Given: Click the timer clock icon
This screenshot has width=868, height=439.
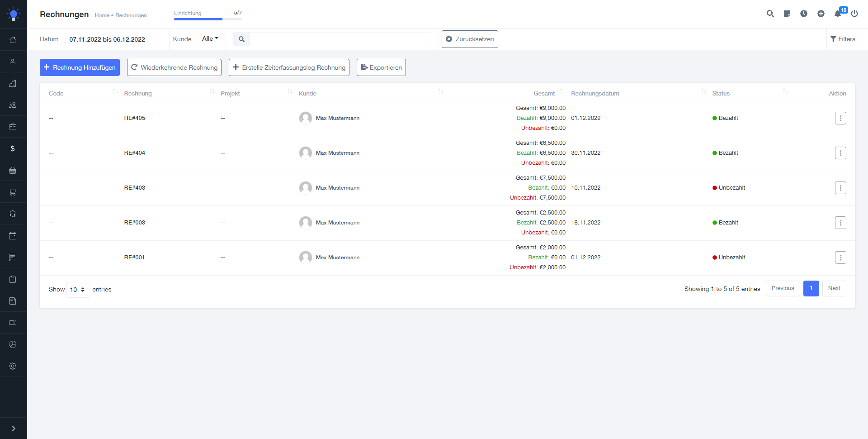Looking at the screenshot, I should [803, 14].
